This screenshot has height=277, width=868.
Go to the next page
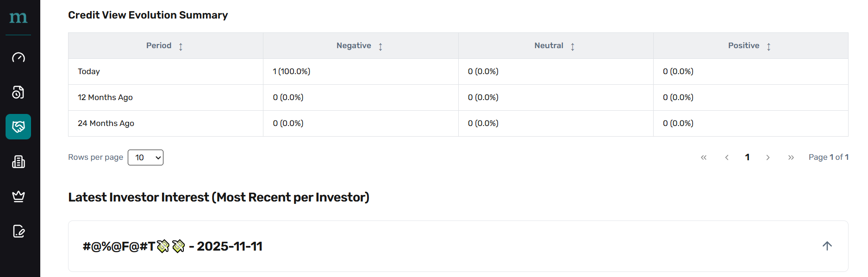tap(768, 157)
